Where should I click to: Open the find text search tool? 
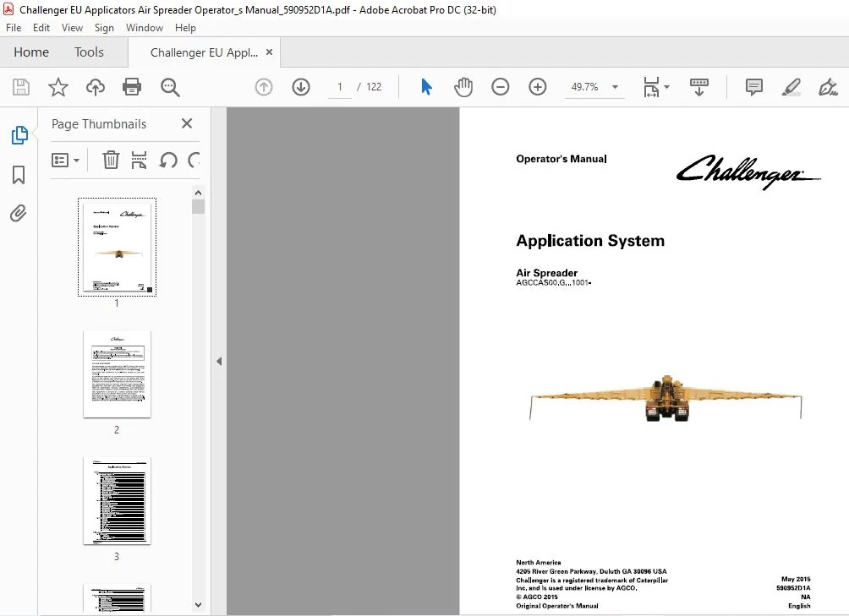coord(170,87)
